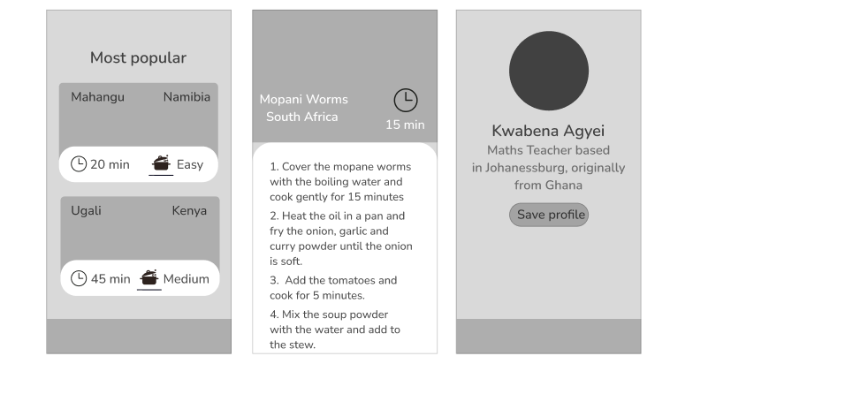Click the Kenya country label

point(189,210)
